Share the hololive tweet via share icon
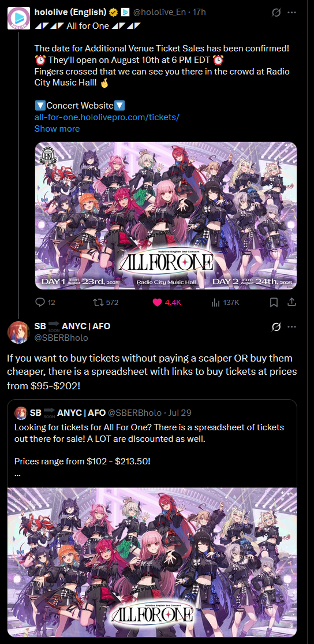Image resolution: width=314 pixels, height=644 pixels. tap(292, 302)
